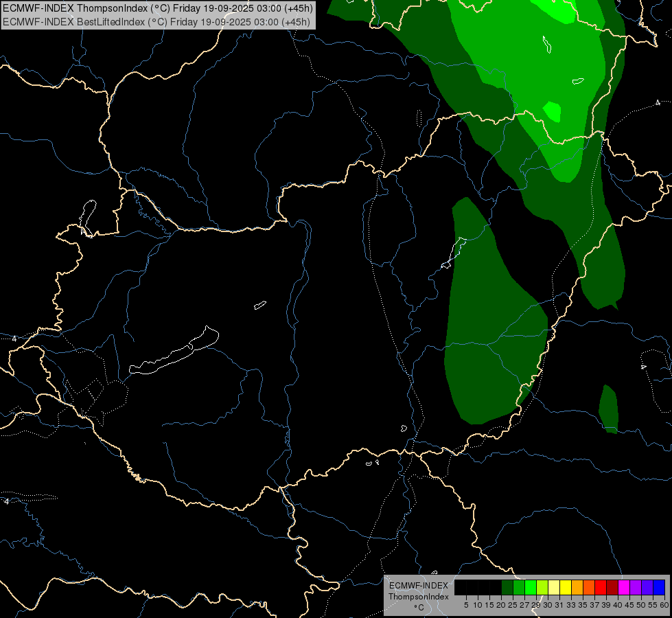The width and height of the screenshot is (672, 618).
Task: Click the blue 55–60 legend swatch
Action: click(x=659, y=587)
